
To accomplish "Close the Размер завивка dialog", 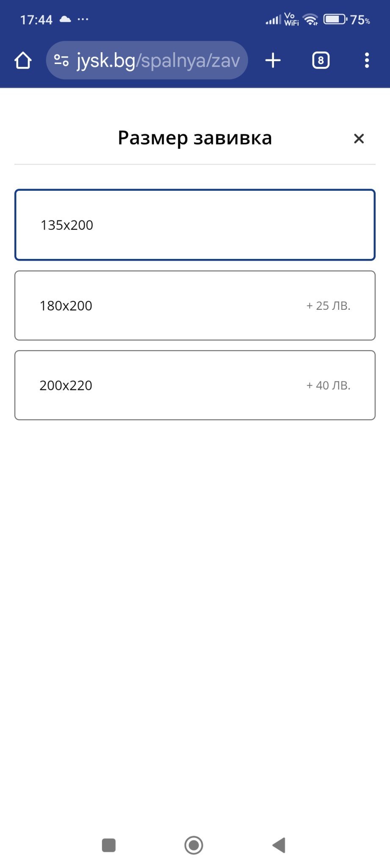I will pos(359,139).
